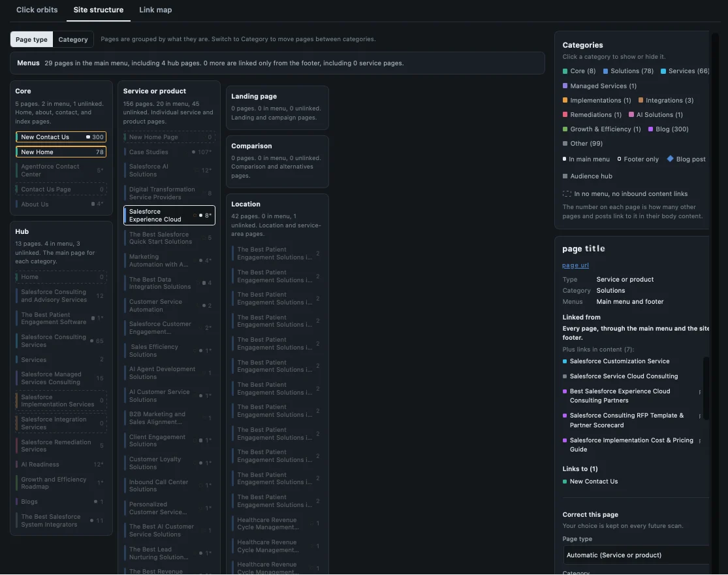Select the About Us page card
The height and width of the screenshot is (575, 728).
(x=61, y=205)
